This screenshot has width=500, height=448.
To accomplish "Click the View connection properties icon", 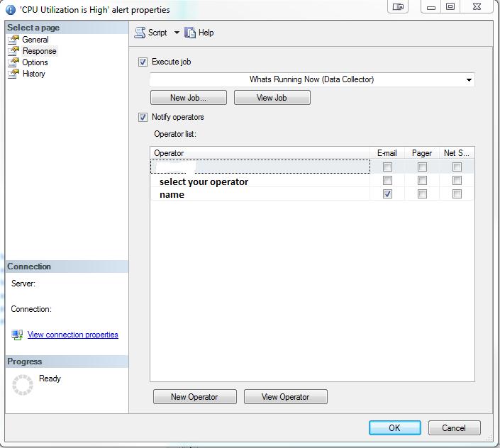I will (17, 335).
